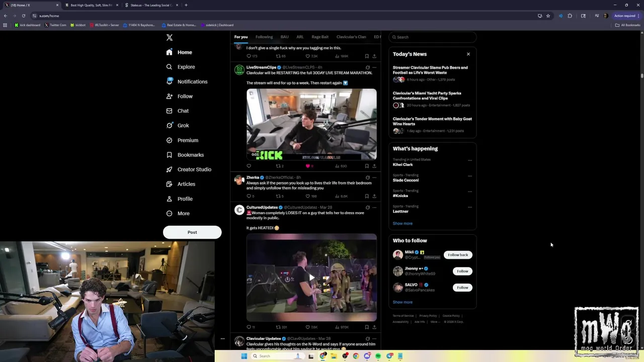Switch to the Following tab

coord(264,37)
